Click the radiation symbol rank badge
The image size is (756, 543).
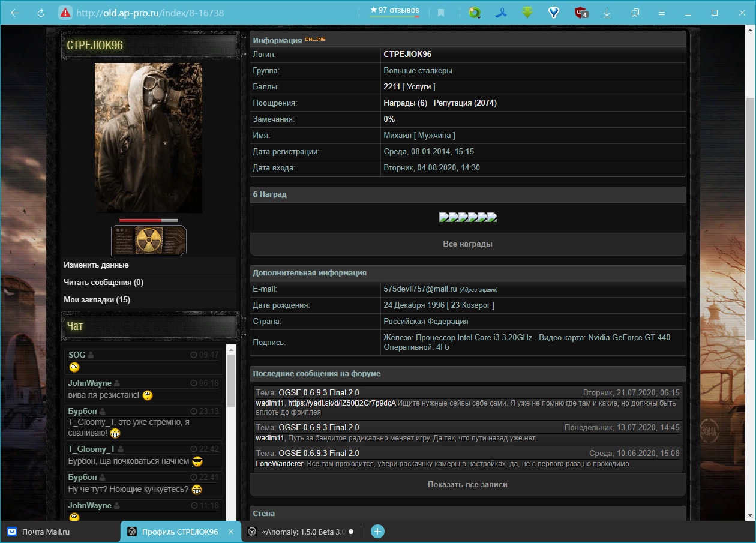click(148, 240)
